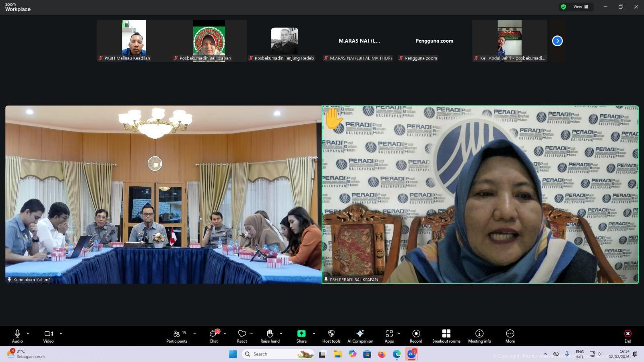644x362 pixels.
Task: Toggle Raise hand
Action: 270,336
